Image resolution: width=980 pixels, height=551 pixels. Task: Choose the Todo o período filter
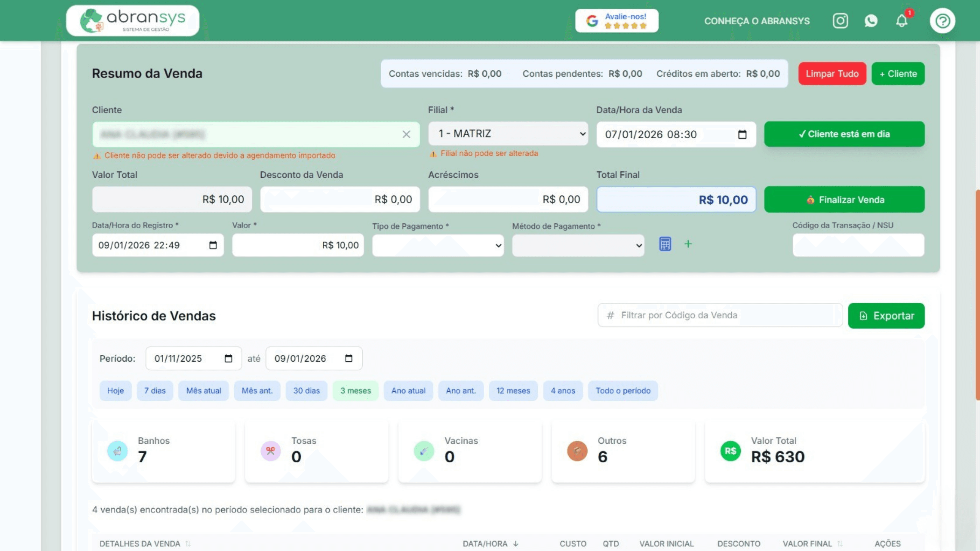[x=623, y=391]
